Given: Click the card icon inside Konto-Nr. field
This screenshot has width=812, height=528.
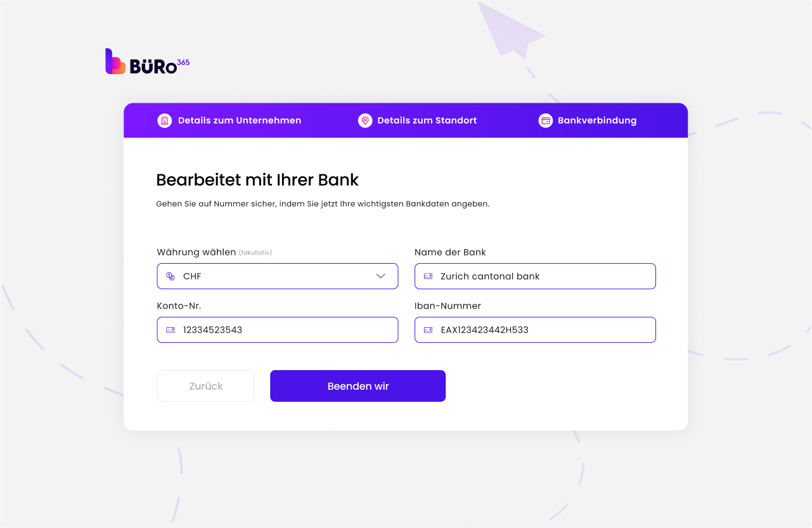Looking at the screenshot, I should 171,330.
